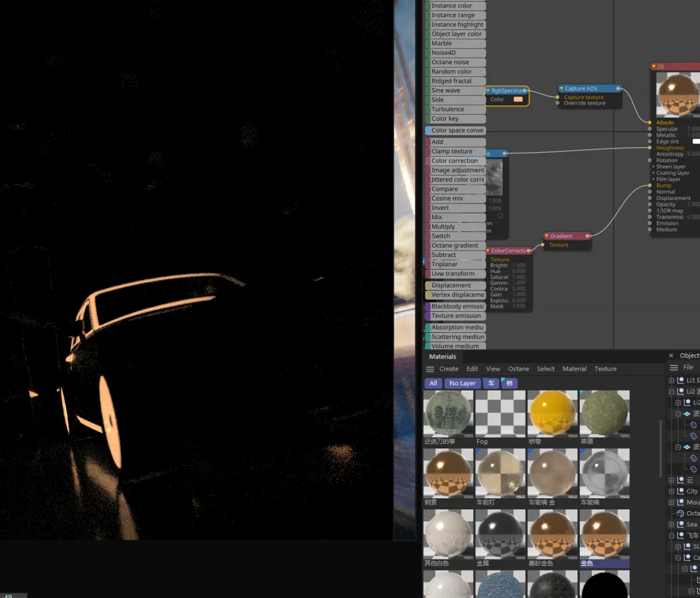
Task: Select the 其他白色 material thumbnail
Action: [449, 534]
